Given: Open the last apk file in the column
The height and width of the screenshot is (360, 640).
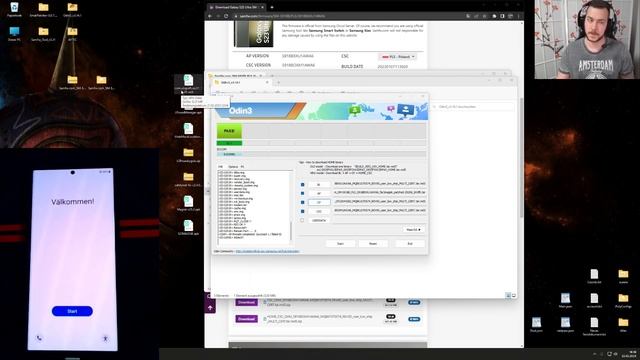Looking at the screenshot, I should click(x=188, y=225).
